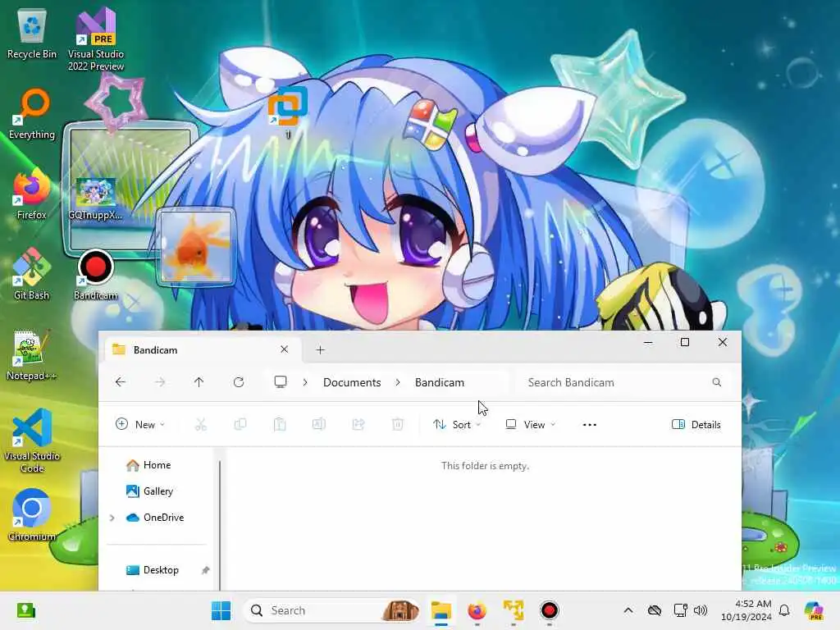Launch Visual Studio 2022 Preview shortcut
This screenshot has height=630, width=840.
96,39
